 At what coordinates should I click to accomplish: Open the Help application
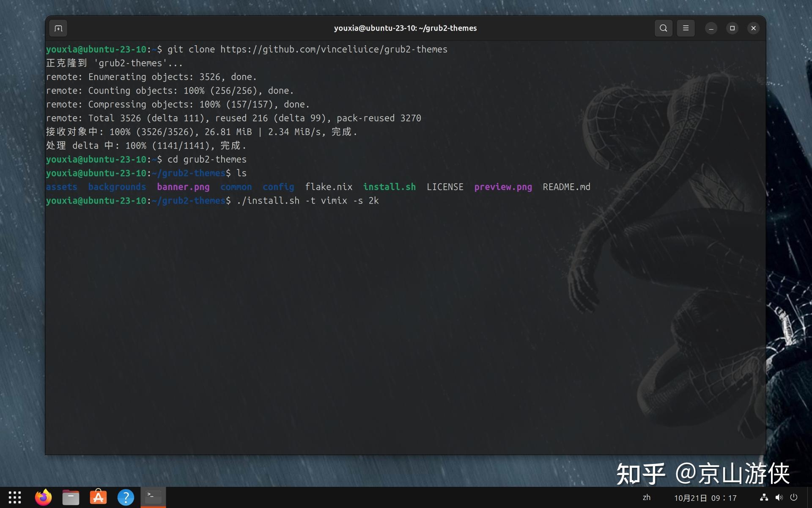(126, 497)
